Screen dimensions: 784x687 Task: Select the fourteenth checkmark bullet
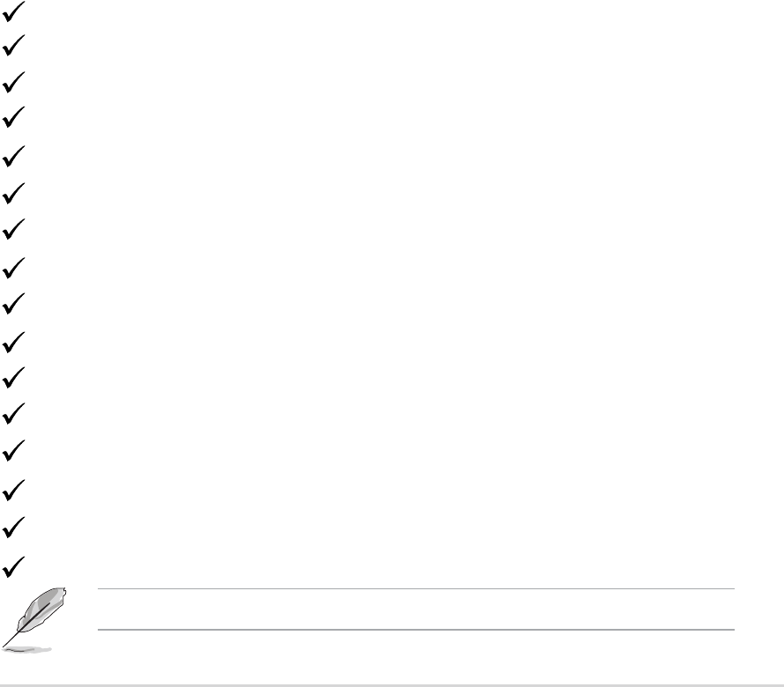click(x=14, y=491)
